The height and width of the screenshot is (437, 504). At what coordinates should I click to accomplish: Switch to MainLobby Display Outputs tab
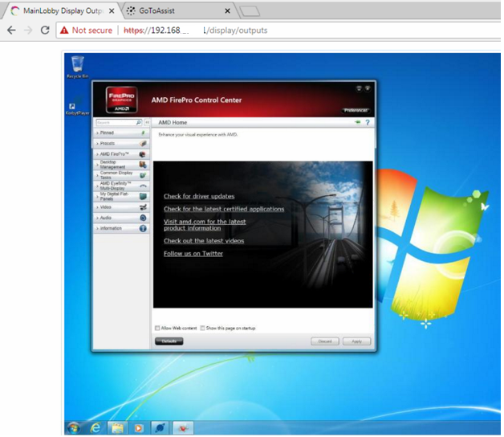63,11
